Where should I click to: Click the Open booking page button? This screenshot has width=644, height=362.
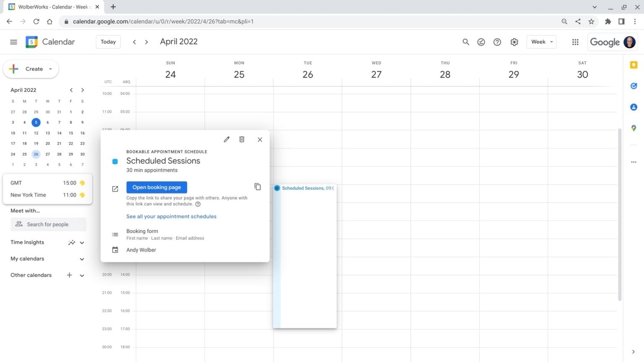[x=156, y=187]
